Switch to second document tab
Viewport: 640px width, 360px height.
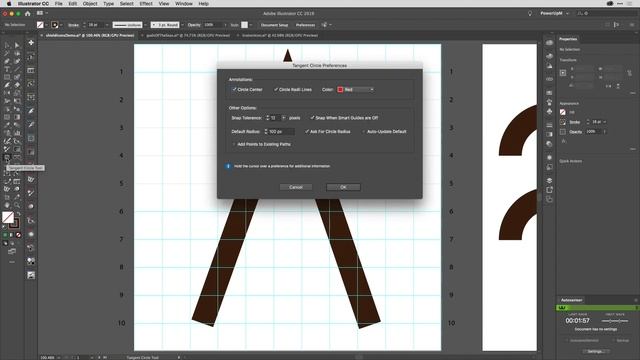point(188,36)
